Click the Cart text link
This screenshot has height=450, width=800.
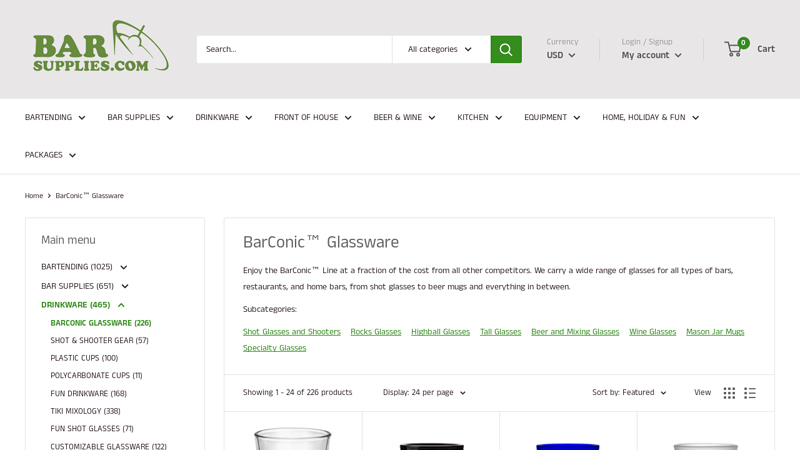(x=766, y=49)
